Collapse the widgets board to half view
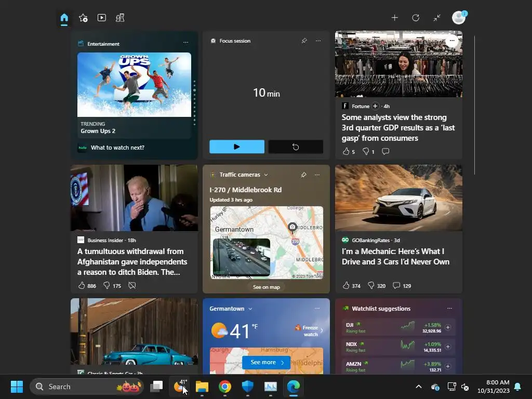Image resolution: width=532 pixels, height=399 pixels. [437, 18]
